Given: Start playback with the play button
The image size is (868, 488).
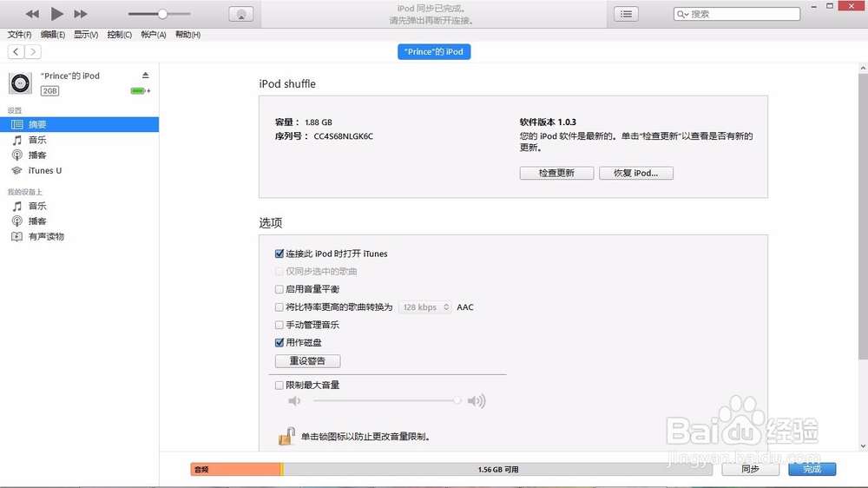Looking at the screenshot, I should (x=56, y=14).
